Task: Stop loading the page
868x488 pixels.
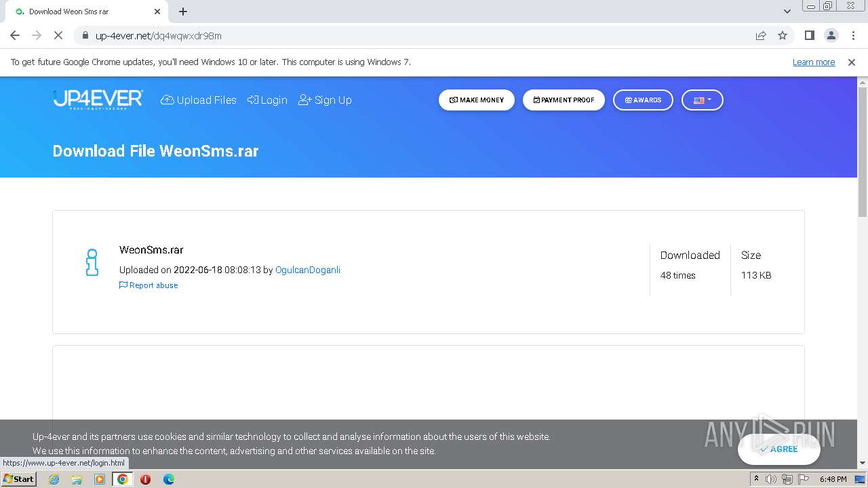Action: coord(58,35)
